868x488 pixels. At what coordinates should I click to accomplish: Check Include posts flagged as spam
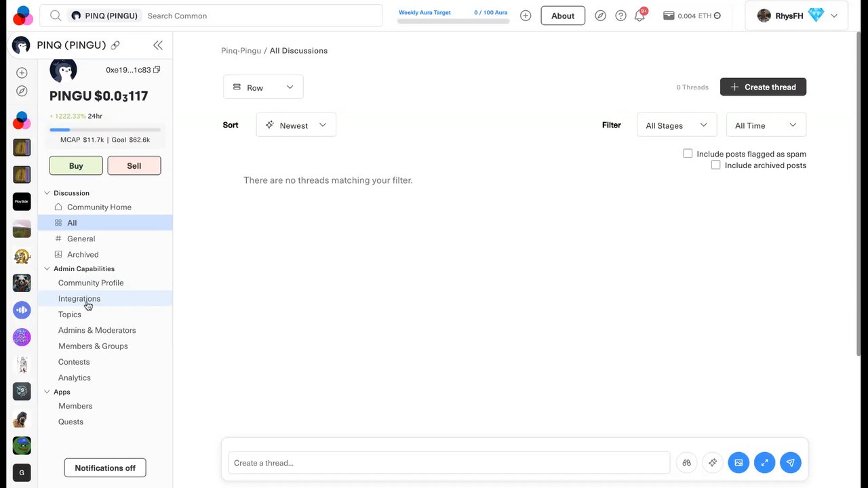688,154
